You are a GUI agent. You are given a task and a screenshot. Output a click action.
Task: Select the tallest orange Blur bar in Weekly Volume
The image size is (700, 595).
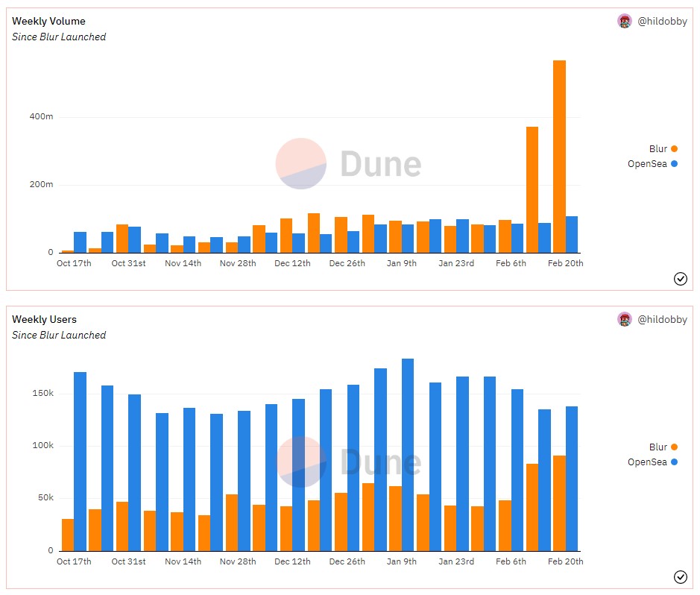click(x=559, y=157)
